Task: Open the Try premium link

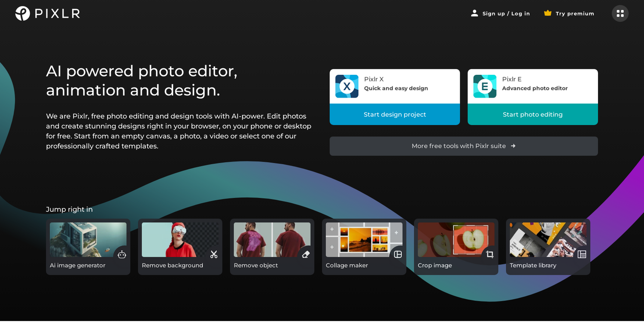Action: click(x=574, y=14)
